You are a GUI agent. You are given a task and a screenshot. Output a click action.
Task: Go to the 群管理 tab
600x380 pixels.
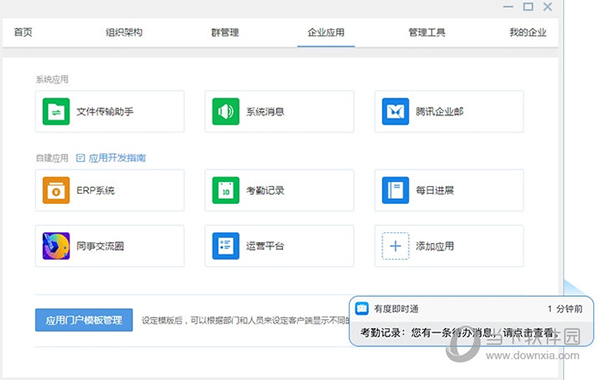point(225,32)
